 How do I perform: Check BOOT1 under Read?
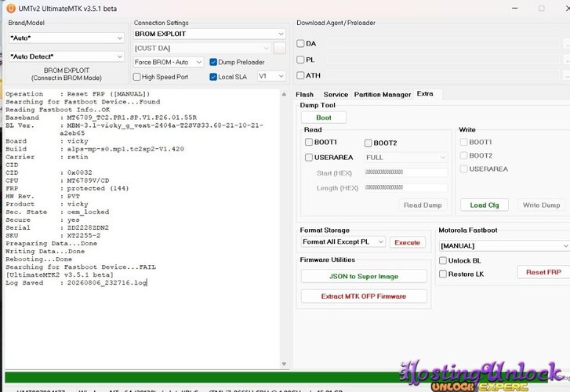point(309,142)
